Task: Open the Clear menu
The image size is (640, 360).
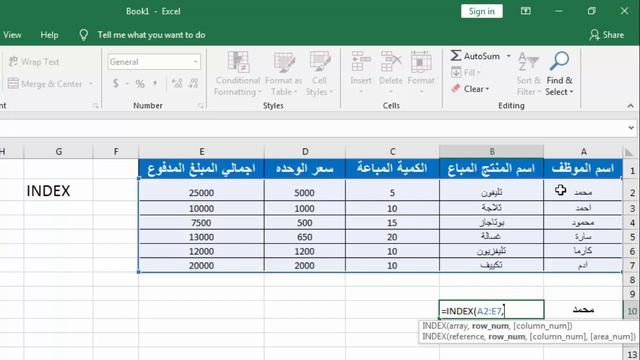Action: click(470, 89)
